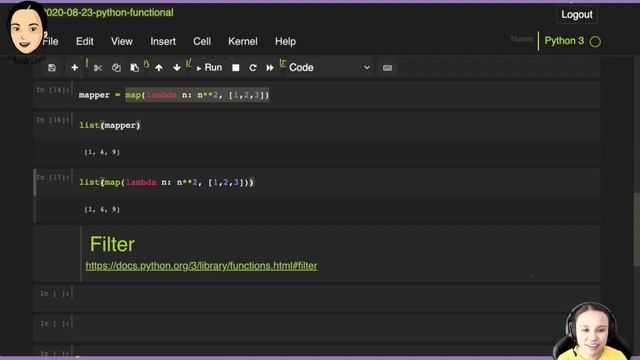
Task: Select the Filter markdown heading
Action: (x=112, y=244)
